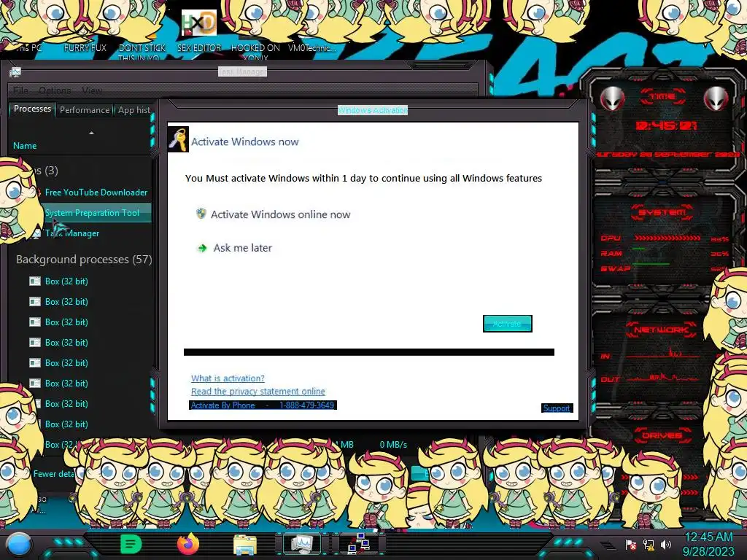Click the left alien head on the gadget
The width and height of the screenshot is (747, 560).
[x=612, y=98]
